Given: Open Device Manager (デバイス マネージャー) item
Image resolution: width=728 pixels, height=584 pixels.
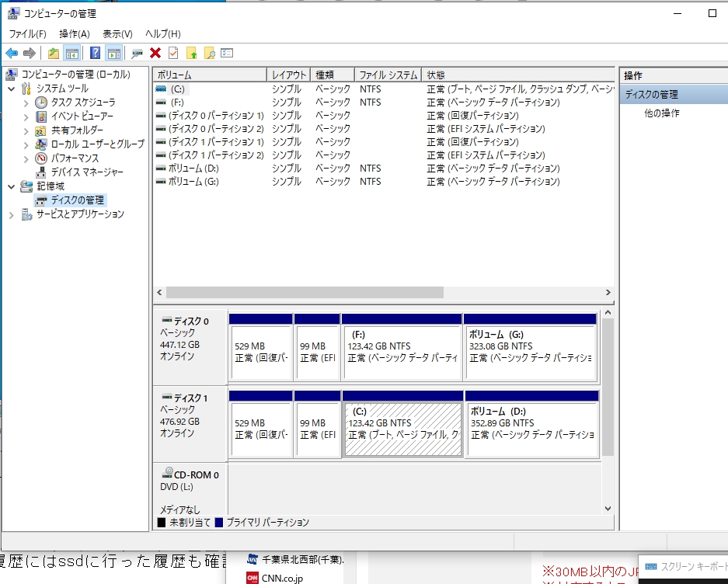Looking at the screenshot, I should [x=87, y=172].
